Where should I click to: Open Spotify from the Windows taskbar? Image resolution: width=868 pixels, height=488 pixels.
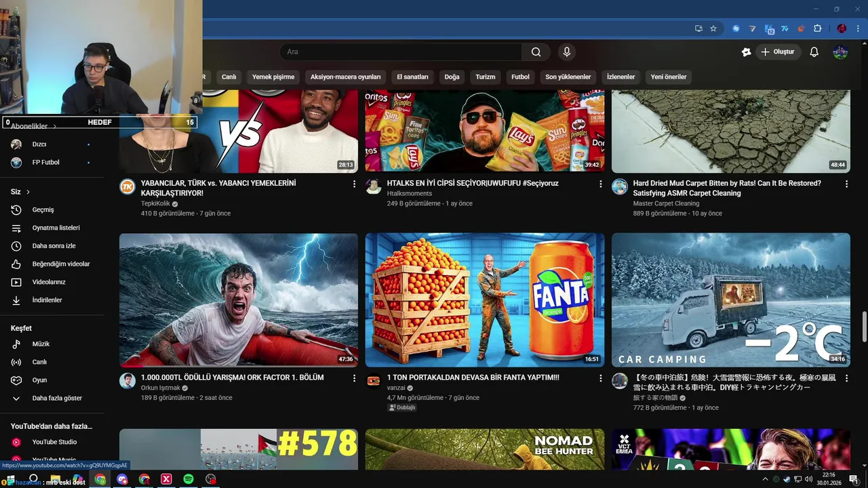pos(189,479)
